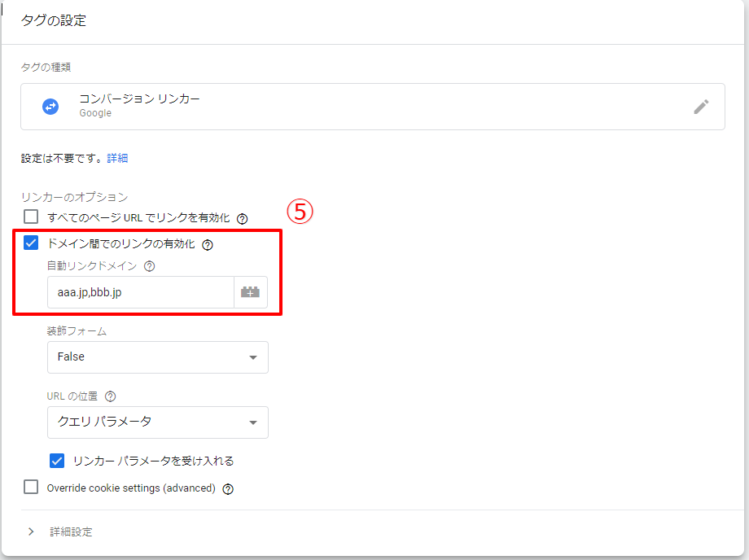749x560 pixels.
Task: Enable Override cookie settings (advanced) checkbox
Action: tap(31, 488)
